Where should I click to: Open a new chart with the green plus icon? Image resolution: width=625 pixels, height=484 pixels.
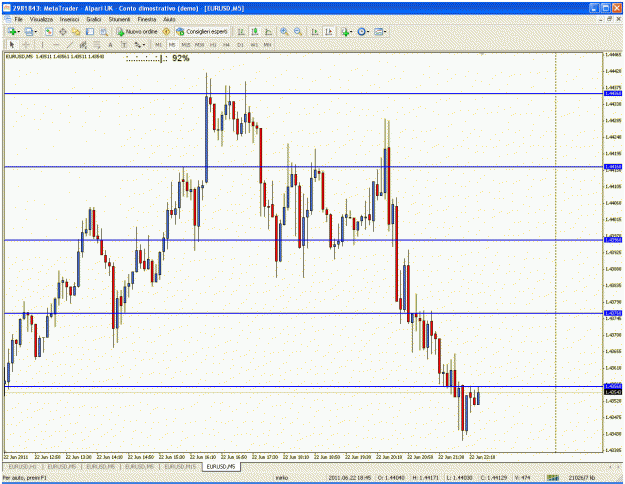(12, 31)
